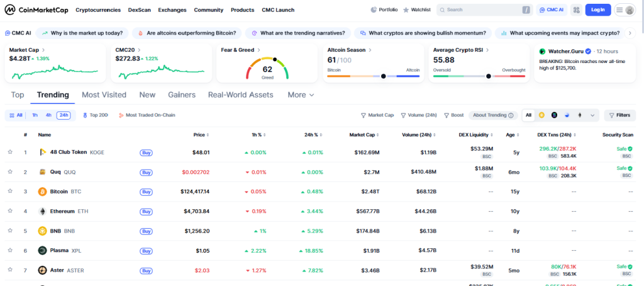Open the QR code apps icon

tap(575, 10)
